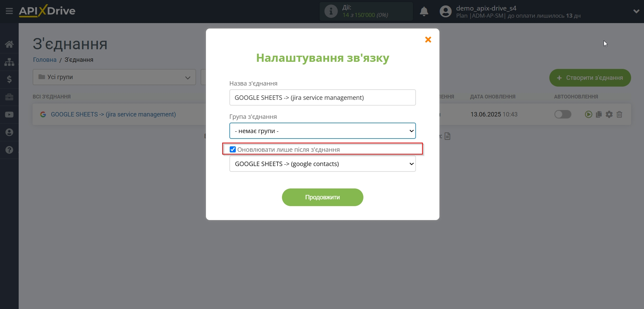The image size is (644, 309).
Task: Open the connection group dropdown
Action: pyautogui.click(x=322, y=131)
